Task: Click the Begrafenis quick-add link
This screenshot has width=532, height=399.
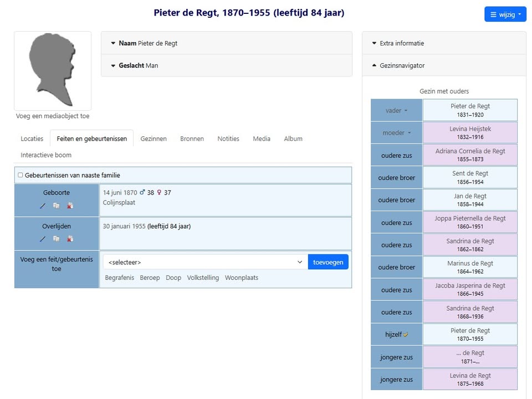Action: tap(120, 278)
